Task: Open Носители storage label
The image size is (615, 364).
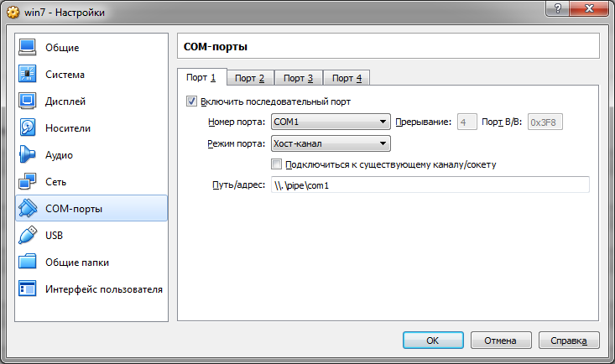Action: tap(68, 128)
